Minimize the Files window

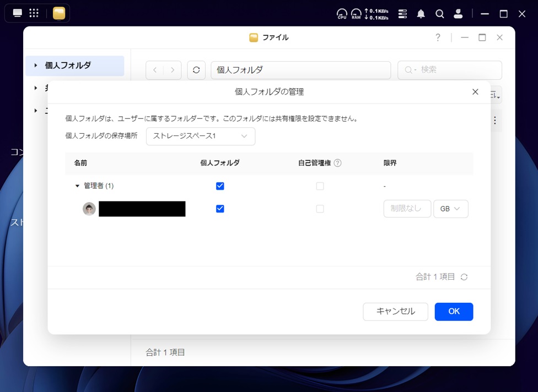pyautogui.click(x=465, y=37)
